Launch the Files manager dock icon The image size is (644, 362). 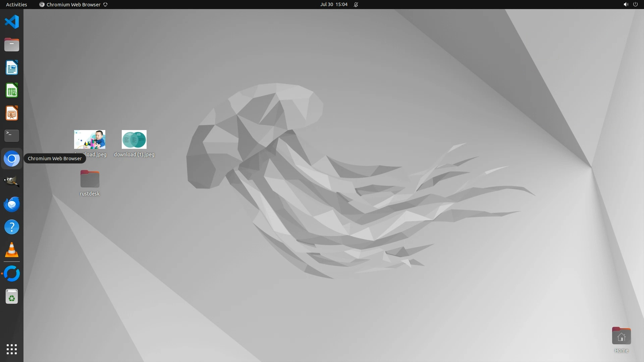[12, 45]
